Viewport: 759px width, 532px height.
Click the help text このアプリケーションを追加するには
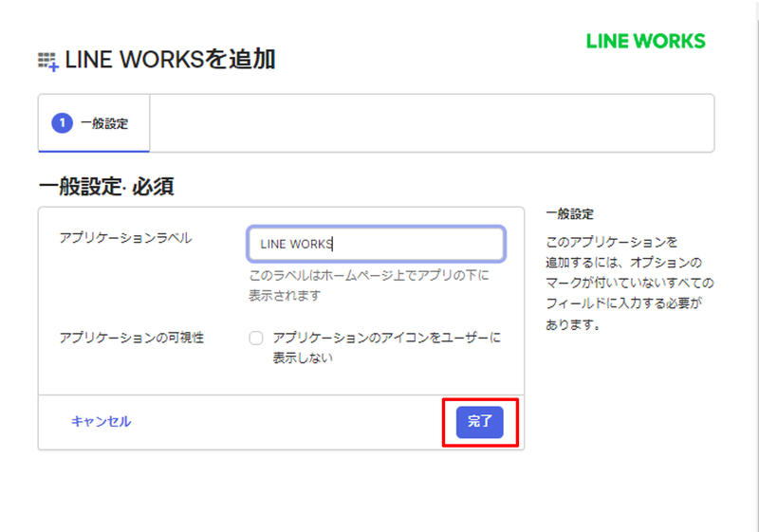click(629, 283)
